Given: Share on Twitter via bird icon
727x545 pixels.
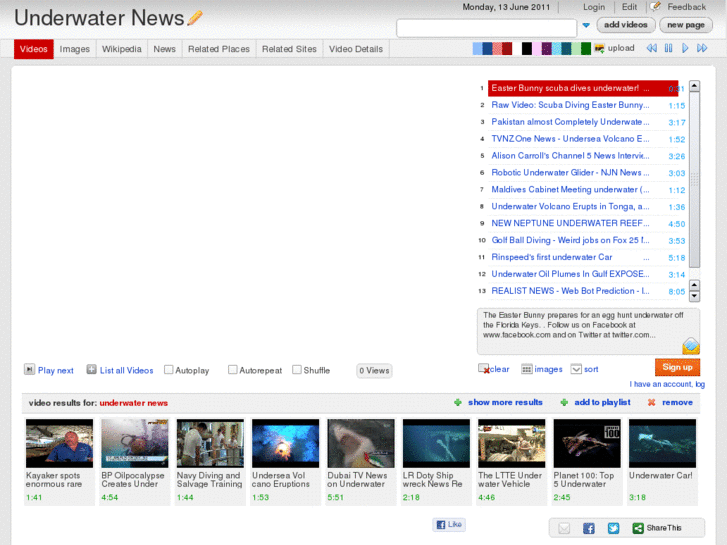Looking at the screenshot, I should [613, 528].
